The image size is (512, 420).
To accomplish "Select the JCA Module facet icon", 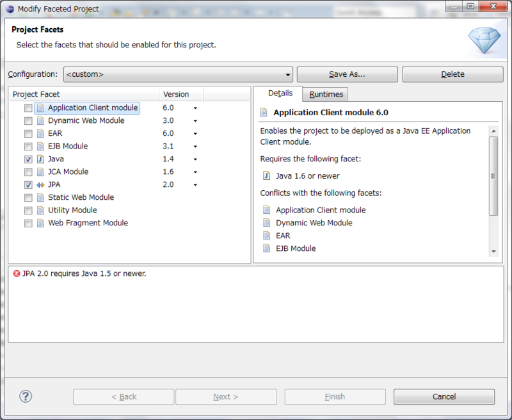I will tap(40, 172).
